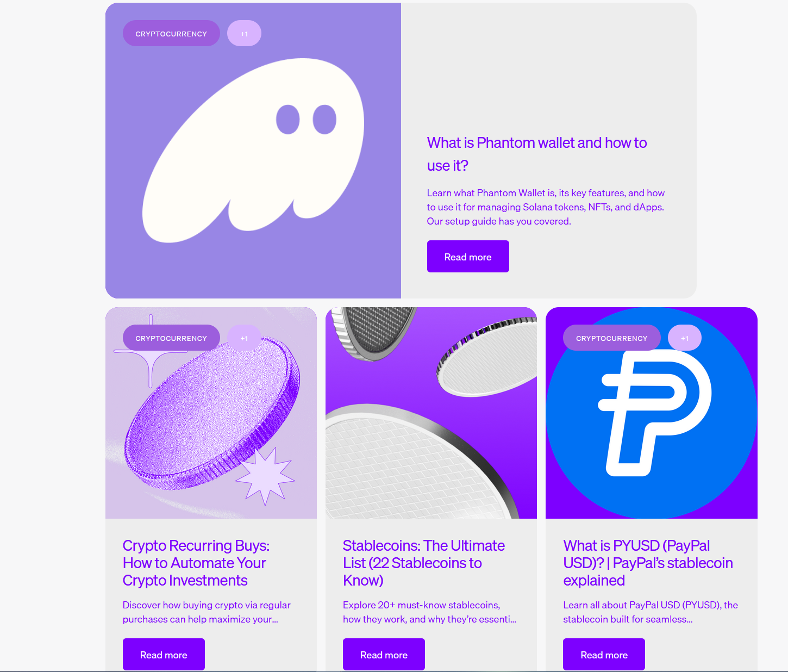This screenshot has height=672, width=788.
Task: Expand +1 tag on PYUSD card
Action: point(685,338)
